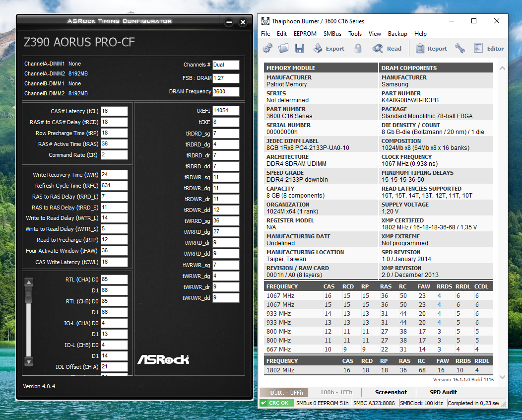522x420 pixels.
Task: Open the SMBus menu
Action: [x=332, y=34]
